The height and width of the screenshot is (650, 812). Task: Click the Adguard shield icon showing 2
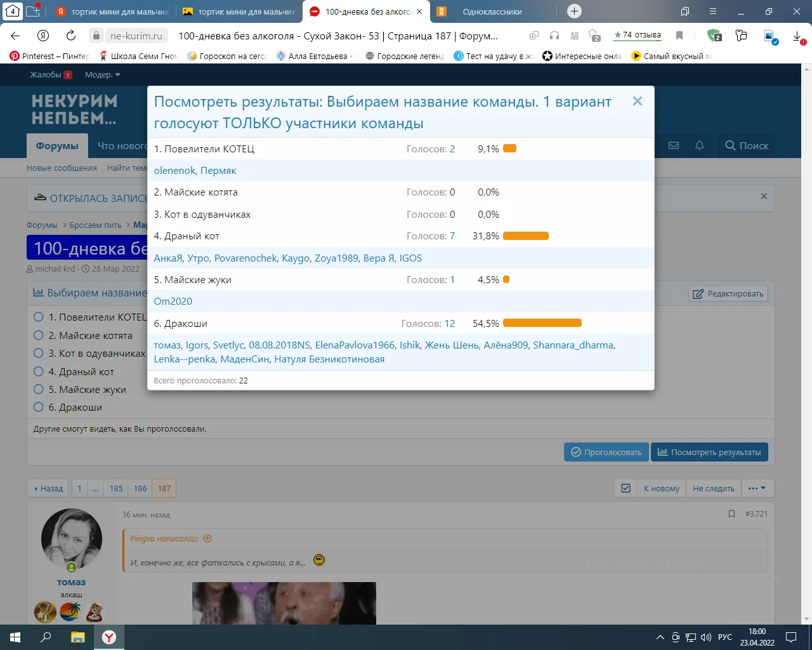[x=715, y=36]
